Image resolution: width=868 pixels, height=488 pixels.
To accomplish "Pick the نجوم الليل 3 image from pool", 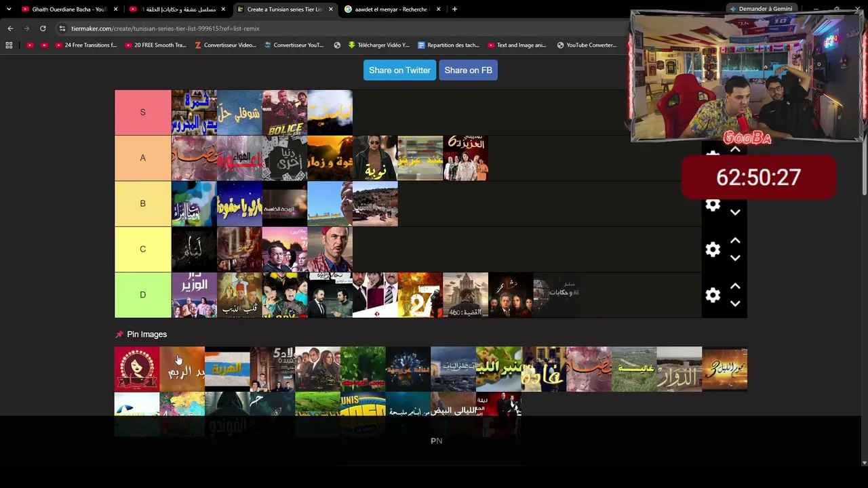I will (x=725, y=369).
